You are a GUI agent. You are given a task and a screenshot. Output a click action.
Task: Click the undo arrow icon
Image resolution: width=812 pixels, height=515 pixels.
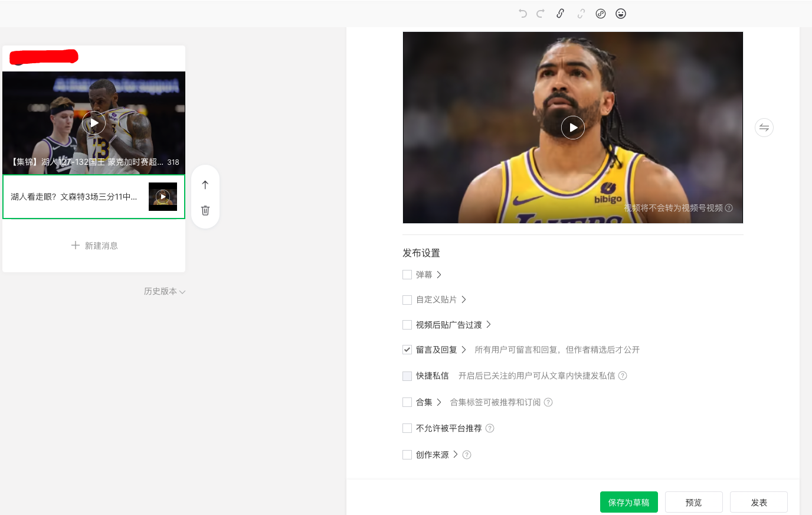[523, 14]
